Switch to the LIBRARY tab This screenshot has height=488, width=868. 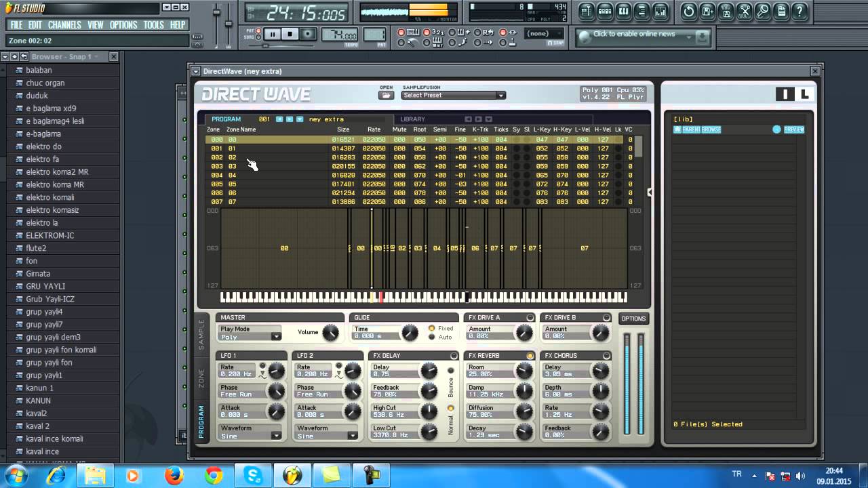point(413,119)
